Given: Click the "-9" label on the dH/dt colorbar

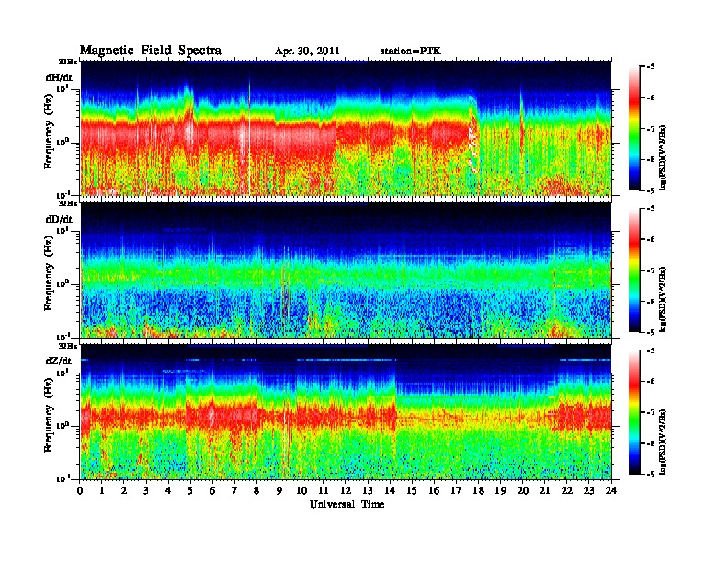Looking at the screenshot, I should pyautogui.click(x=651, y=190).
